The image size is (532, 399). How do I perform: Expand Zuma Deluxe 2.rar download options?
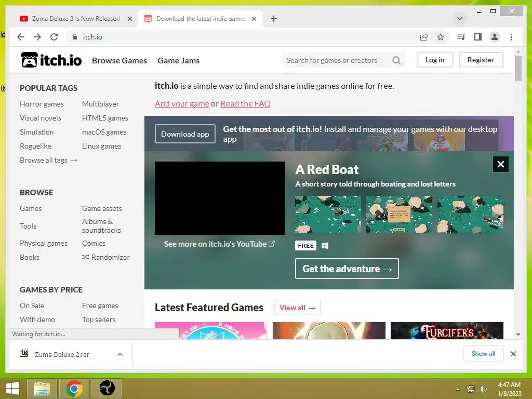tap(120, 354)
